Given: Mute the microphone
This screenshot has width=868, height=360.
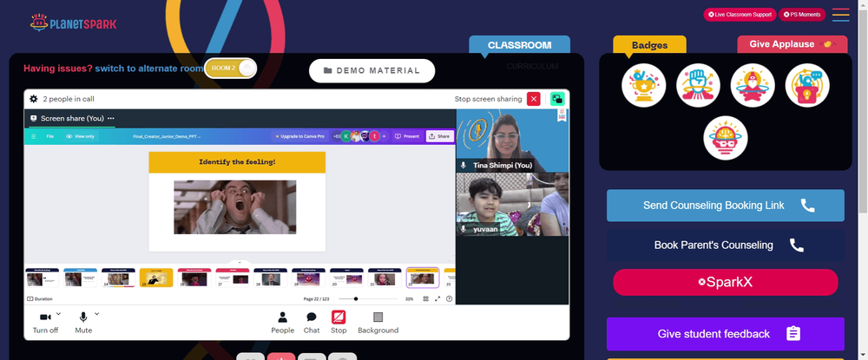Looking at the screenshot, I should coord(83,323).
